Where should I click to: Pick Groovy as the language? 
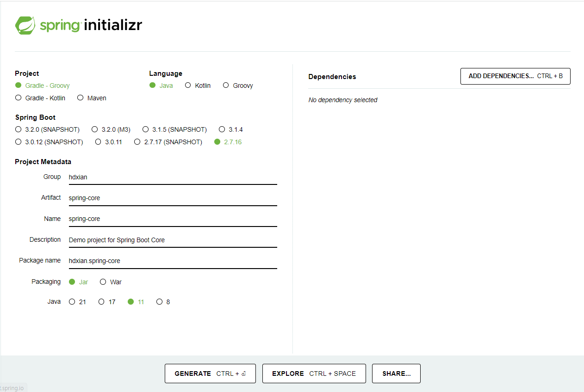[x=238, y=86]
